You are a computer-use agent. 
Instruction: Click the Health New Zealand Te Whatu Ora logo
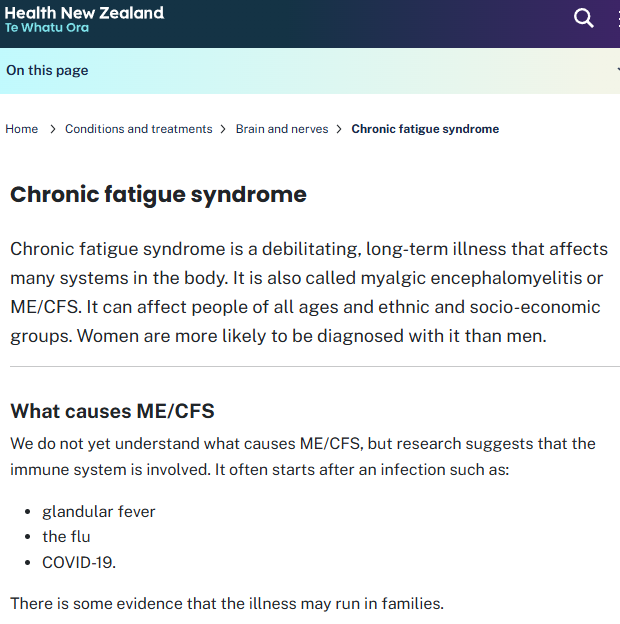click(84, 19)
